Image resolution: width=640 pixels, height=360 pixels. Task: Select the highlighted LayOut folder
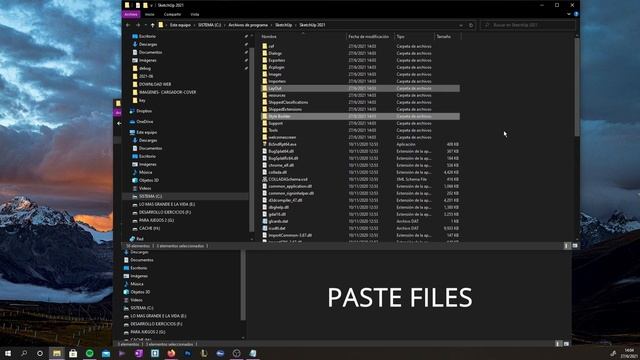(x=360, y=88)
